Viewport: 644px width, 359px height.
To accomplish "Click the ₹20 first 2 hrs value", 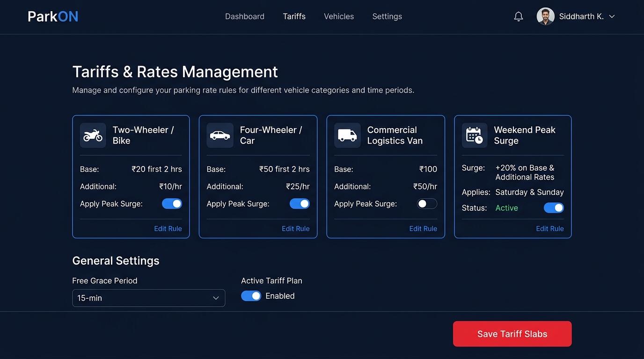I will pyautogui.click(x=157, y=169).
